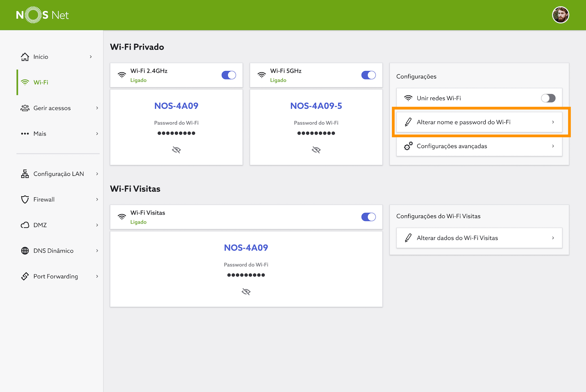Enable the Unir redes Wi-Fi toggle
The height and width of the screenshot is (392, 586).
[548, 98]
